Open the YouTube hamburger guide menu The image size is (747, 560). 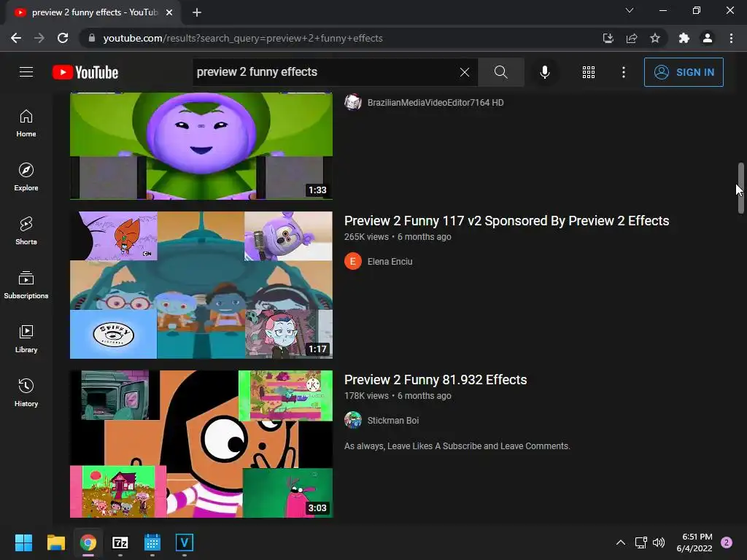click(26, 72)
